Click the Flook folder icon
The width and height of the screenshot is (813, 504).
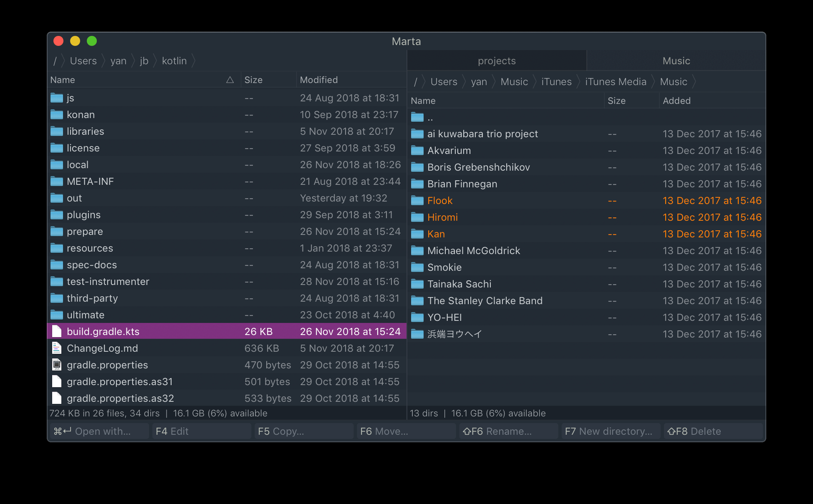(417, 201)
